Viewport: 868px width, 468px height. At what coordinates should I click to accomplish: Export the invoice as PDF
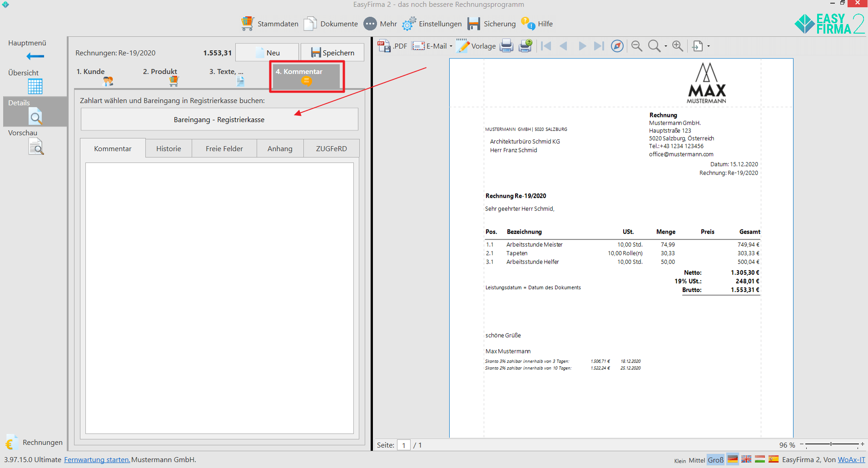coord(392,46)
